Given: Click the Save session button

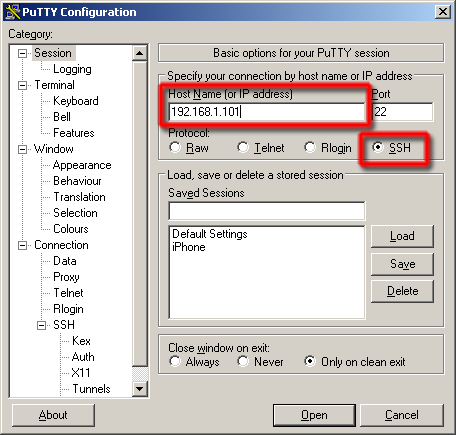Looking at the screenshot, I should tap(402, 264).
